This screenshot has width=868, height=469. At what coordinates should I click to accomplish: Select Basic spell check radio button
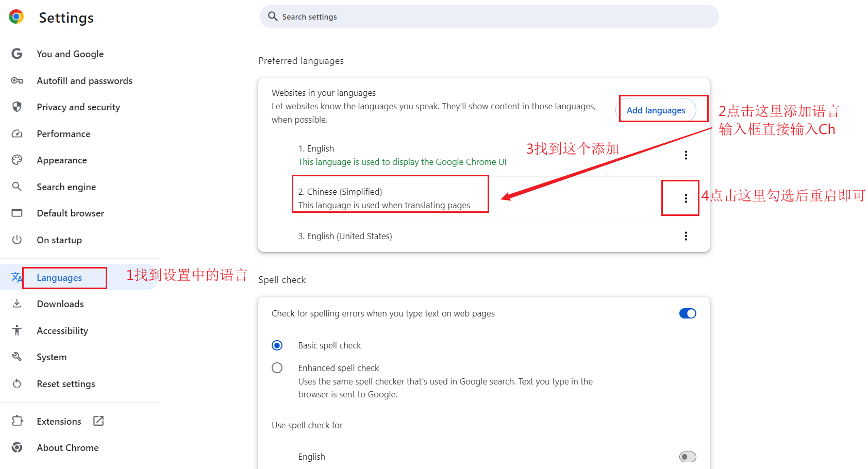(x=277, y=345)
